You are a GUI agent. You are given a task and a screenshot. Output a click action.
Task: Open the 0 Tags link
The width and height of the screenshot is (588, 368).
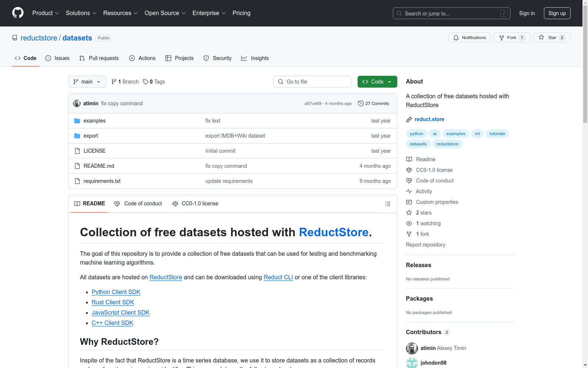click(154, 82)
